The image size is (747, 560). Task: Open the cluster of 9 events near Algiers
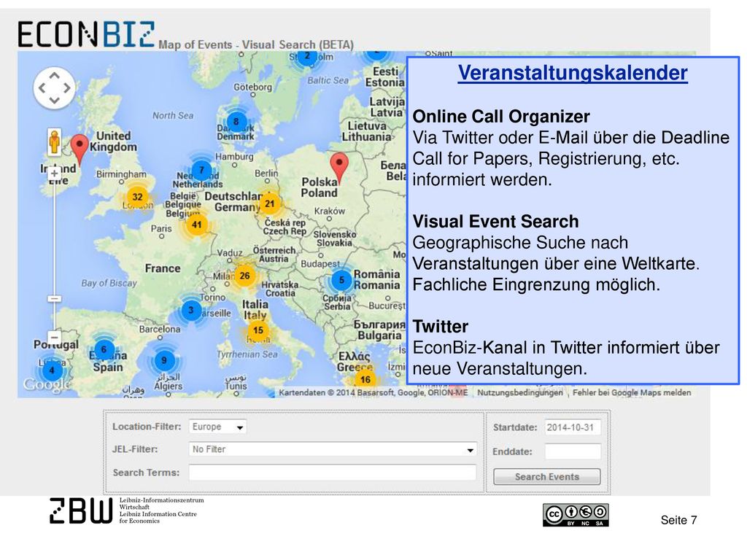tap(164, 360)
